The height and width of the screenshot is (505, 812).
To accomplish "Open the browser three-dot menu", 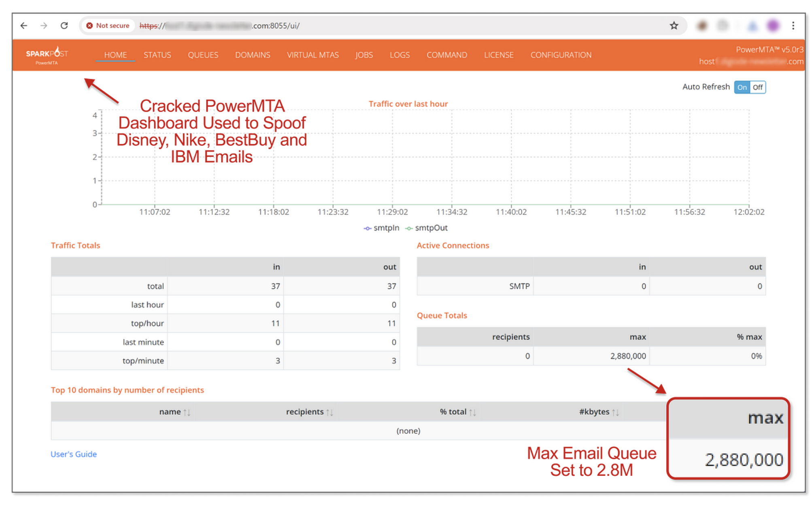I will (793, 25).
